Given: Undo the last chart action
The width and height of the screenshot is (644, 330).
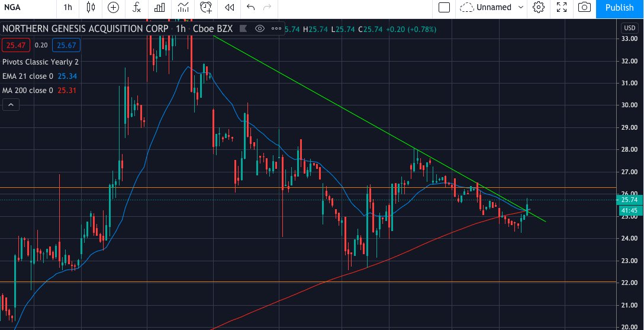Looking at the screenshot, I should pyautogui.click(x=250, y=7).
